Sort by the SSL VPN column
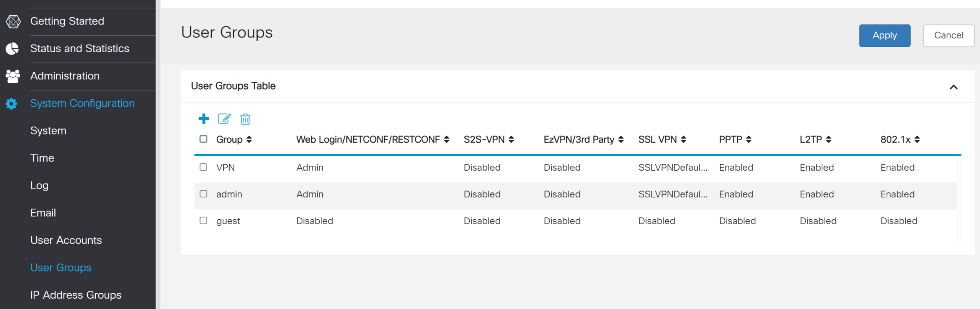The height and width of the screenshot is (309, 980). point(684,140)
